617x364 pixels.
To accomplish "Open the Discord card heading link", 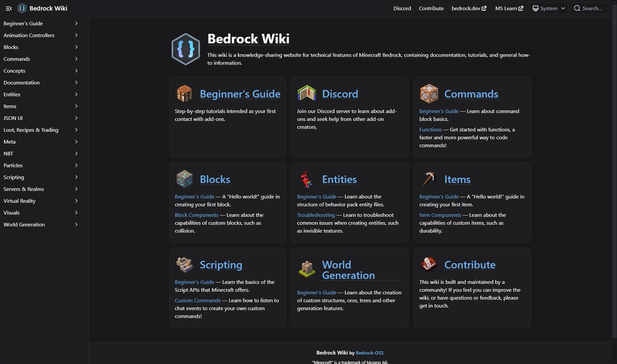I will point(340,94).
